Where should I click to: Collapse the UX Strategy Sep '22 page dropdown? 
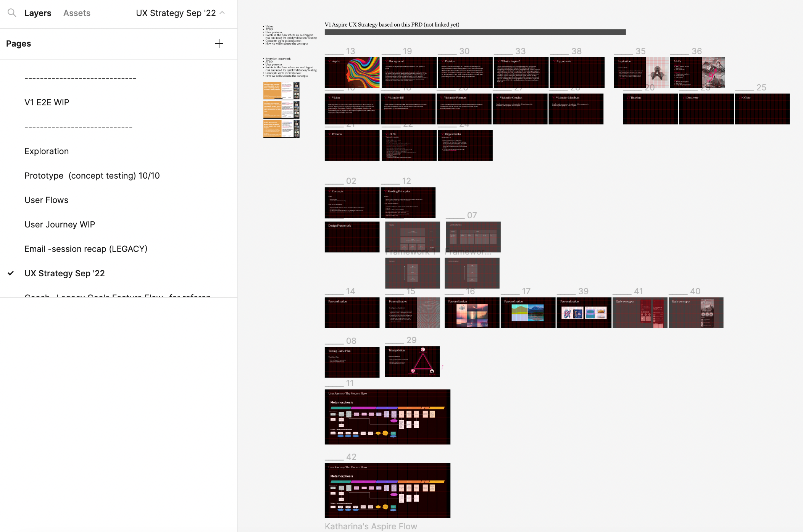pos(223,13)
